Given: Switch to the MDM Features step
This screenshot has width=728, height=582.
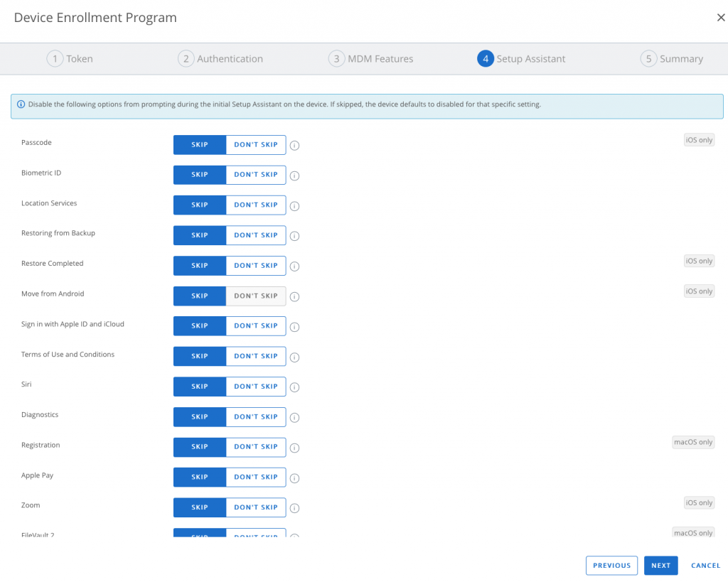Looking at the screenshot, I should click(x=371, y=59).
